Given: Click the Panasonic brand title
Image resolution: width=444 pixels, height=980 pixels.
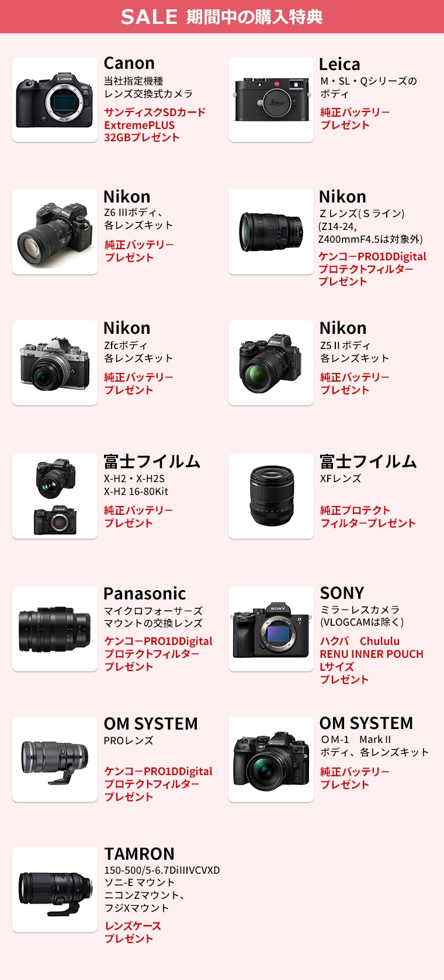Looking at the screenshot, I should [x=145, y=594].
